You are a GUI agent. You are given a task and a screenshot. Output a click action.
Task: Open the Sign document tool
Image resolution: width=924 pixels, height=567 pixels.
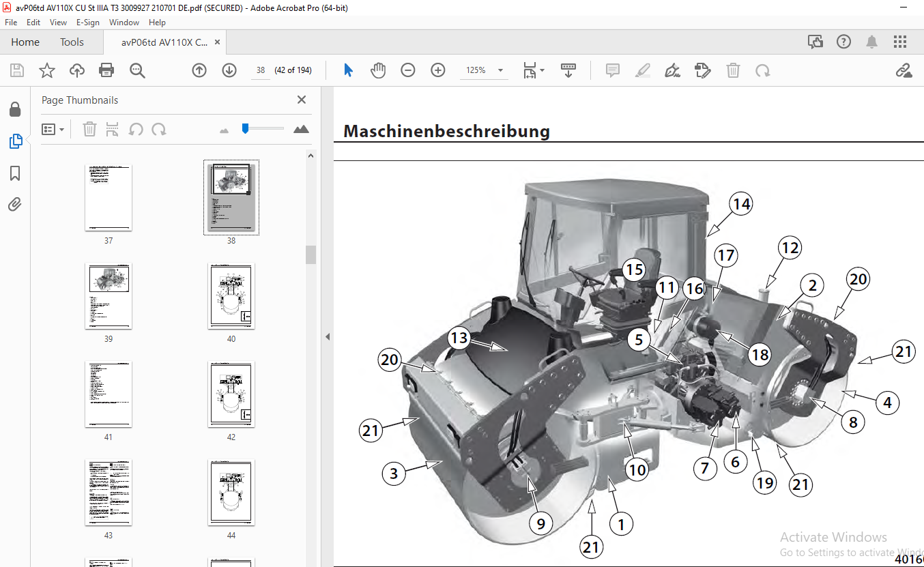(673, 70)
